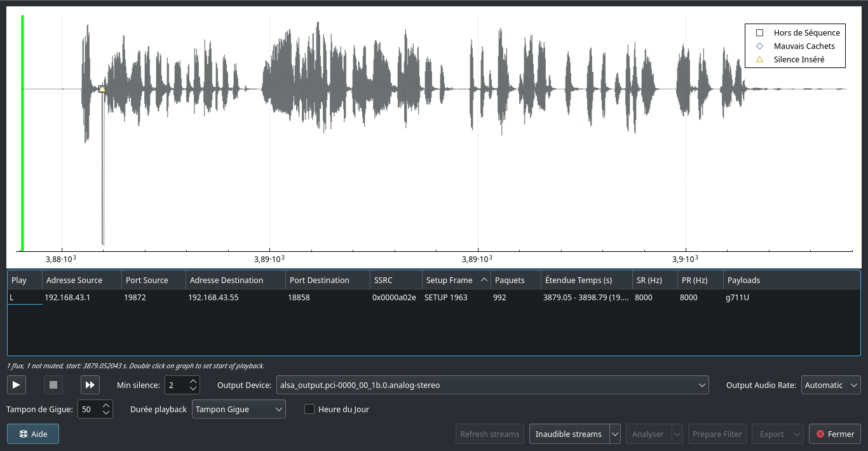
Task: Start playback with the Play button
Action: click(x=17, y=385)
